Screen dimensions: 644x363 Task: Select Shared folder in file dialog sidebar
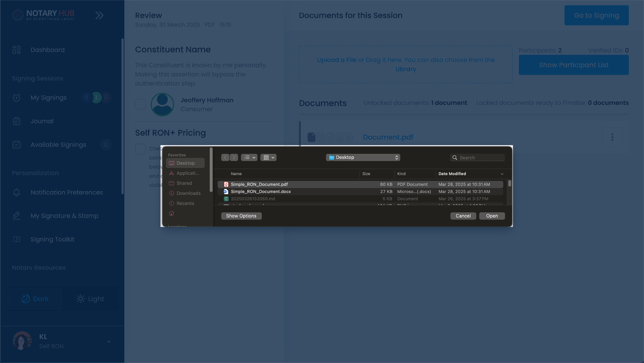click(185, 183)
